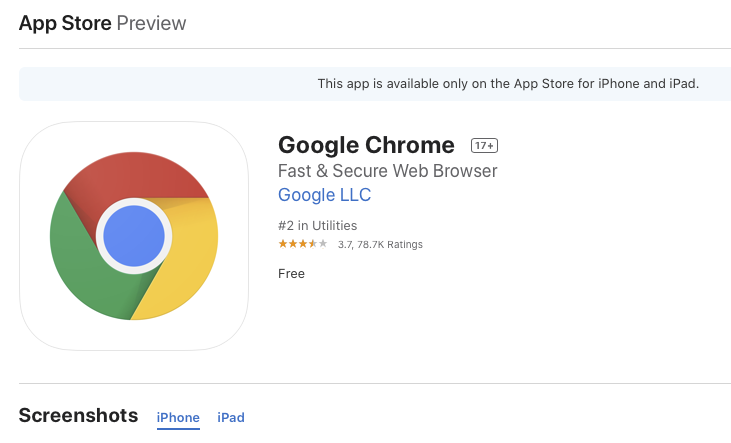This screenshot has width=731, height=443.
Task: Click the blue center of Chrome logo
Action: click(x=134, y=236)
